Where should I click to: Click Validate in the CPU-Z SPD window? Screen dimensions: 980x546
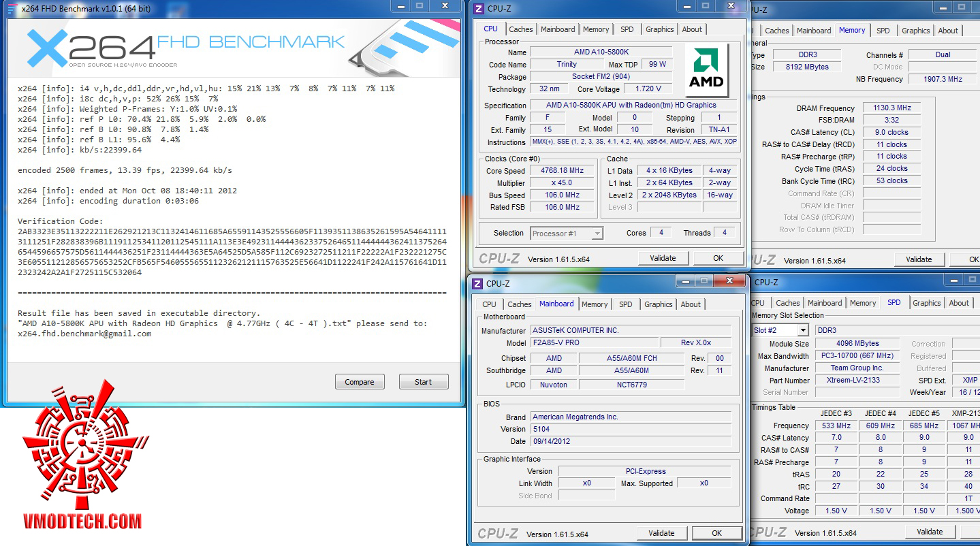[x=930, y=532]
